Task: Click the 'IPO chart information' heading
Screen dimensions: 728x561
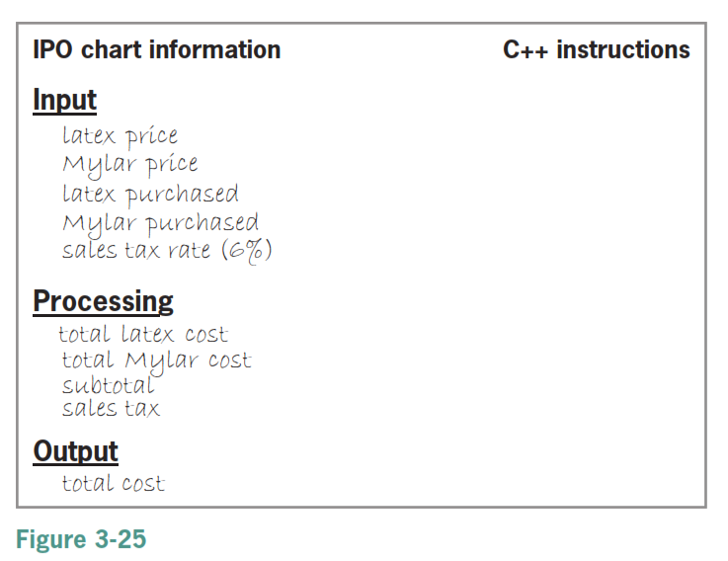Action: (157, 49)
